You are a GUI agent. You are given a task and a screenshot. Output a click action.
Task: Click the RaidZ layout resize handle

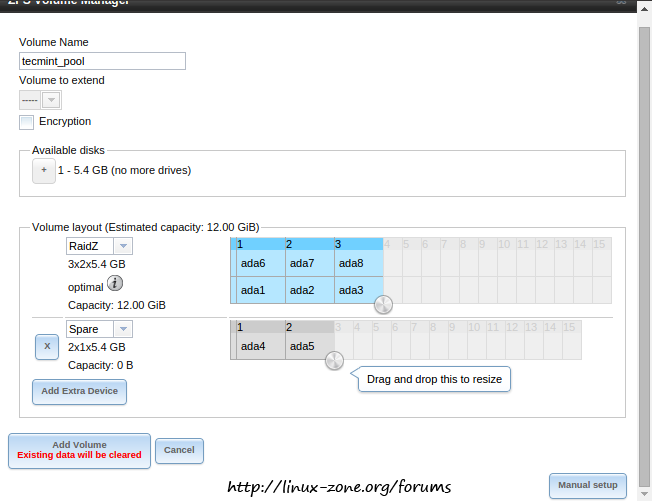click(x=383, y=304)
